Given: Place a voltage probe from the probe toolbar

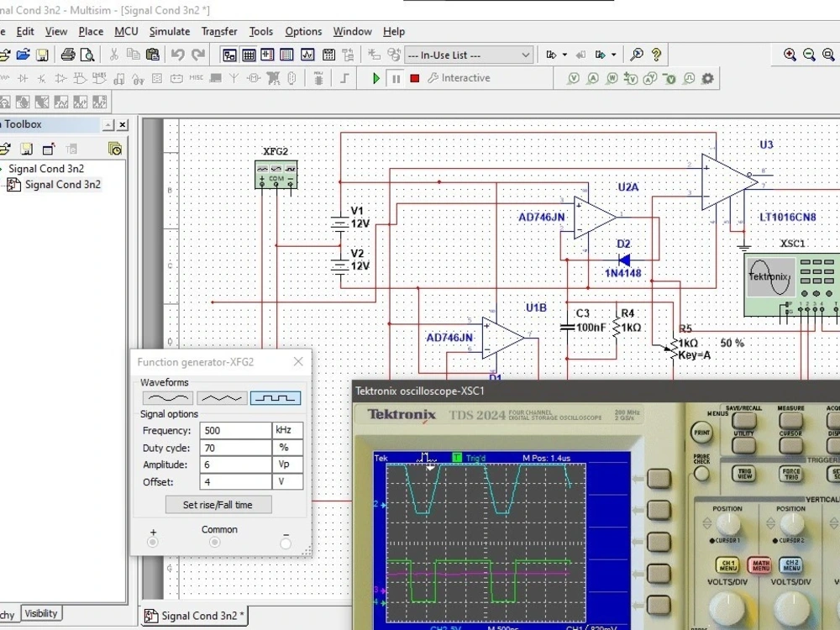Looking at the screenshot, I should [572, 77].
